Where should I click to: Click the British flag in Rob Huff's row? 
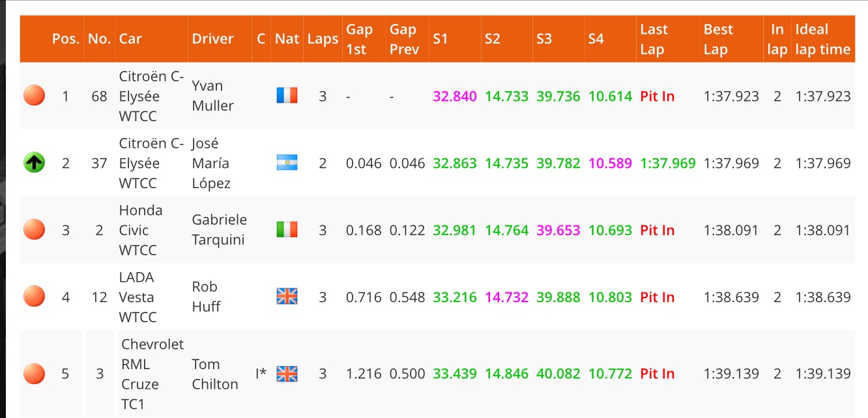click(287, 297)
